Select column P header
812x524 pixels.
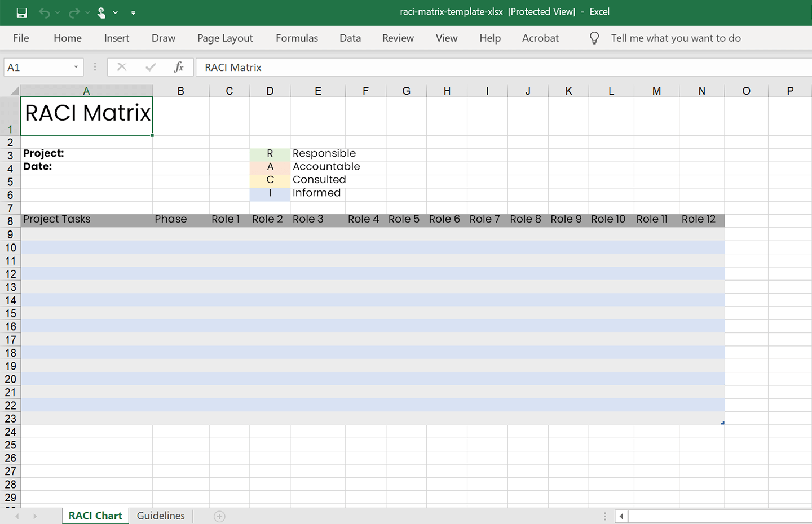(790, 91)
